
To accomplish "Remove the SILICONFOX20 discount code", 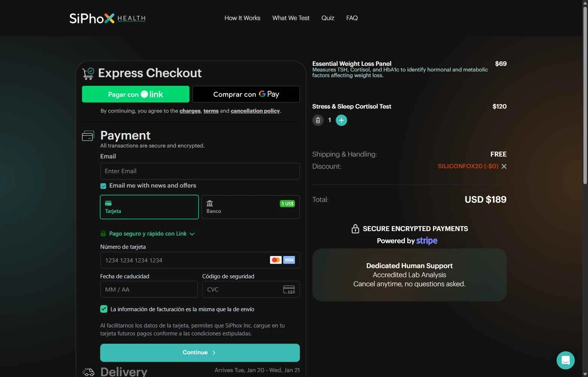I will tap(504, 166).
